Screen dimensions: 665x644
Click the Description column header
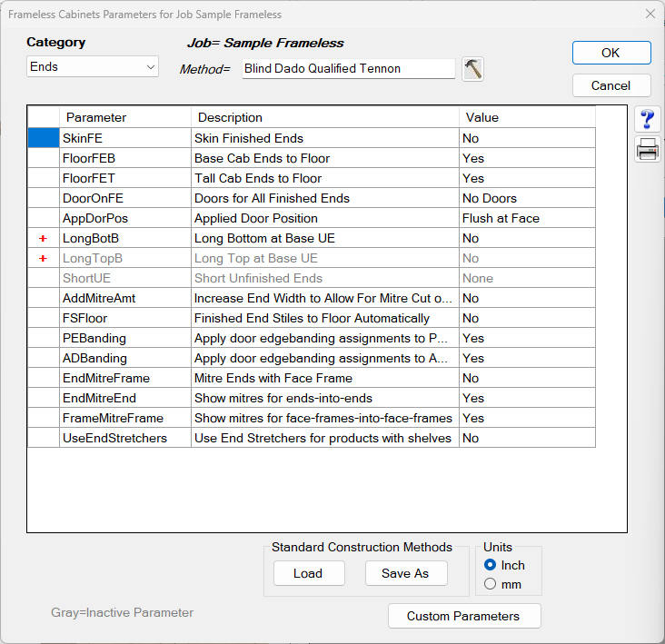[x=324, y=117]
